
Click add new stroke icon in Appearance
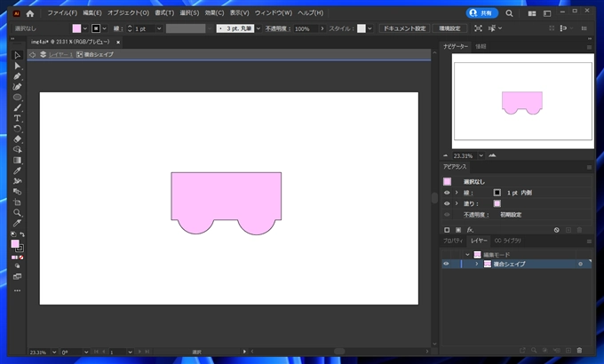(x=447, y=230)
